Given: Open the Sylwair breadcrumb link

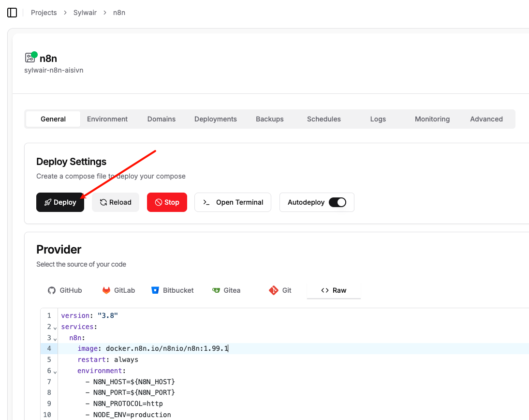Looking at the screenshot, I should tap(85, 13).
